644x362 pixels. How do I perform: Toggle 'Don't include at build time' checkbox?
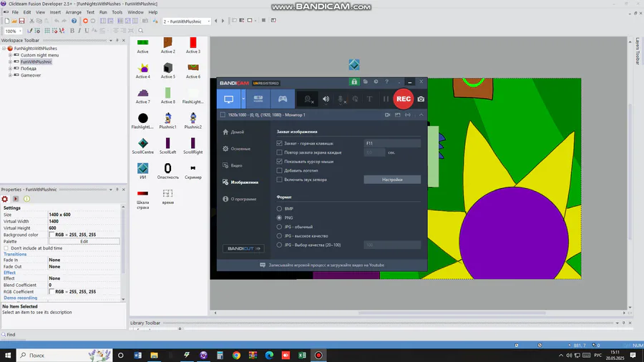(6, 248)
